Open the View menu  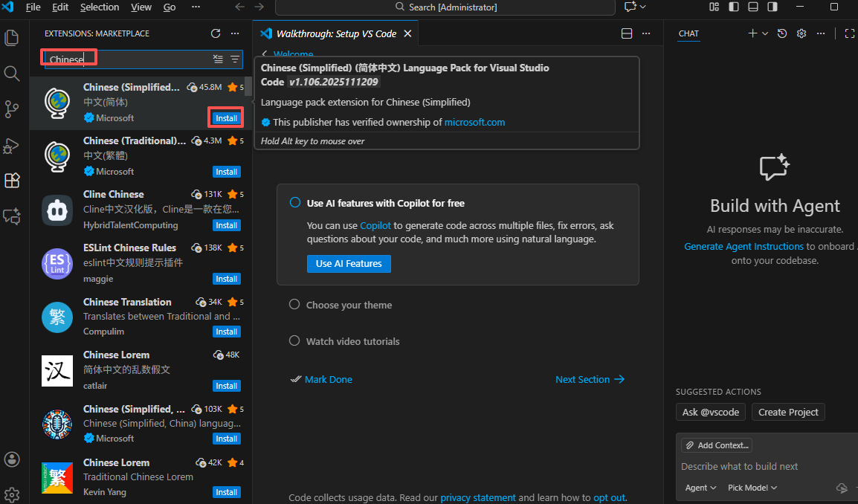pos(141,7)
